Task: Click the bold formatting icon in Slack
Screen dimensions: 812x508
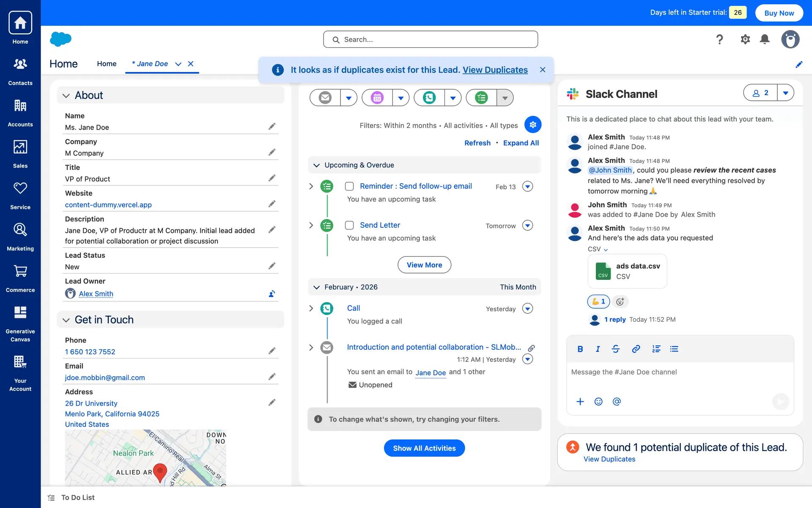Action: point(580,349)
